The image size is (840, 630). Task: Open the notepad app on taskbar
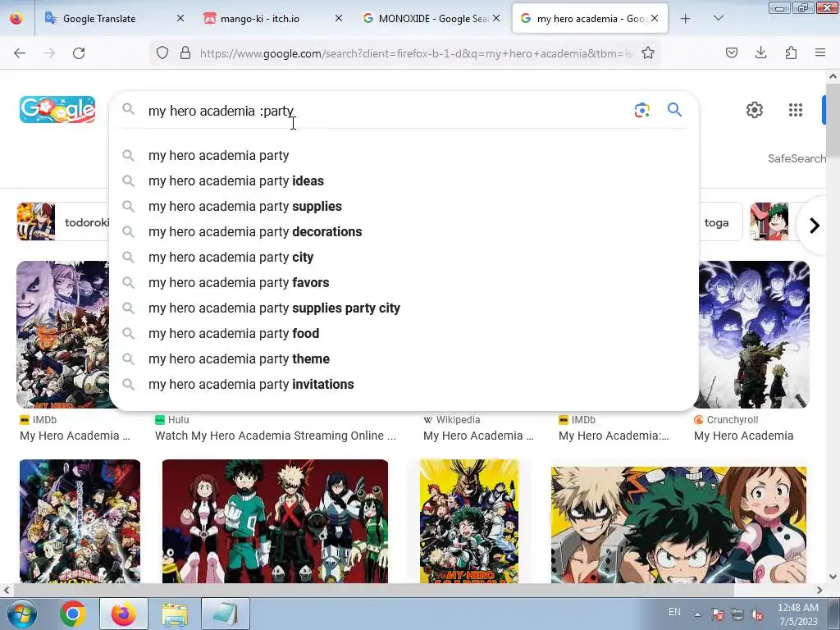(x=226, y=614)
